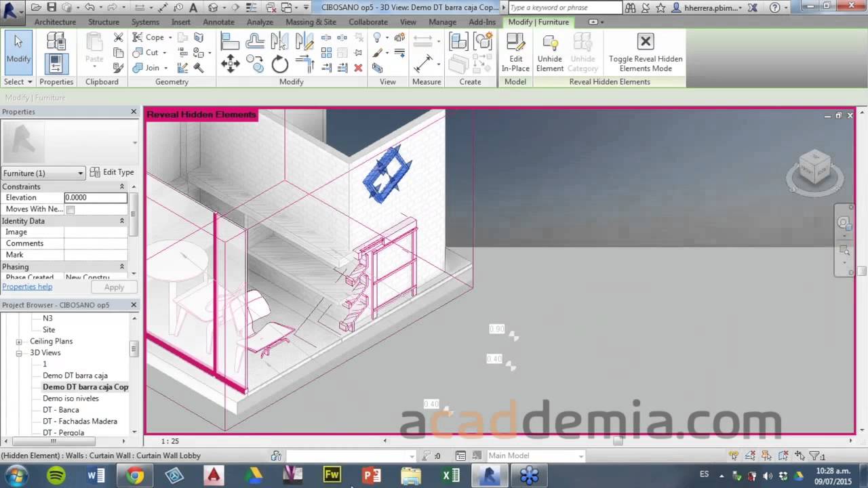Open Spotify from the taskbar
Viewport: 868px width, 488px height.
tap(56, 476)
